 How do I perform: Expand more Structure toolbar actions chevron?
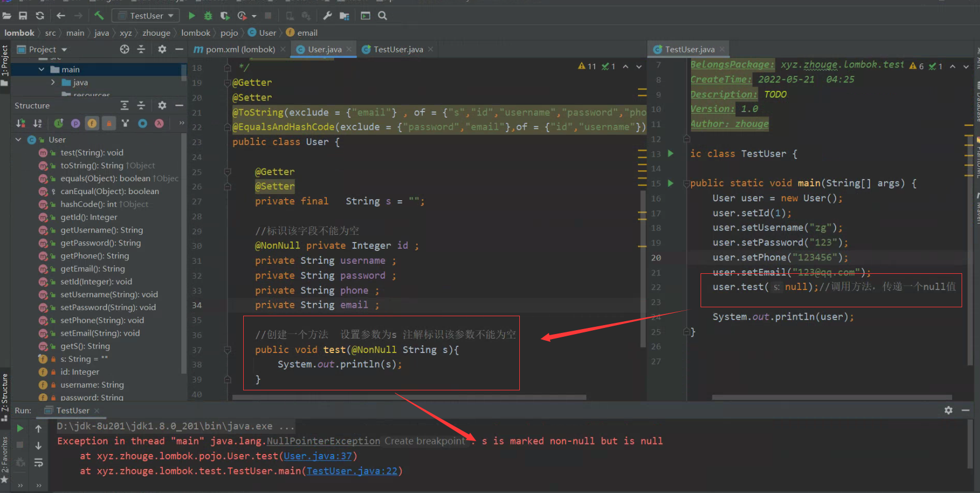click(x=181, y=123)
